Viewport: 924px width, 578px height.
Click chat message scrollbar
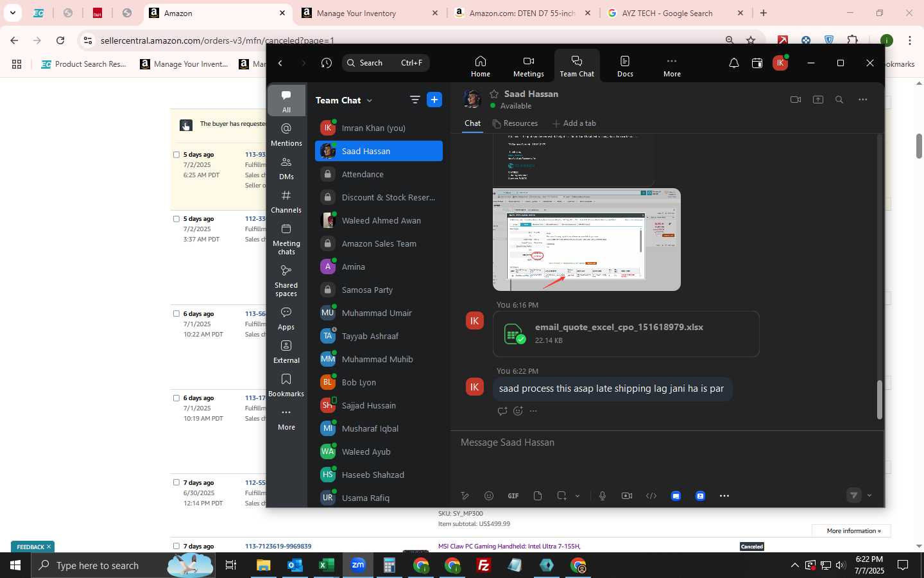pyautogui.click(x=880, y=399)
